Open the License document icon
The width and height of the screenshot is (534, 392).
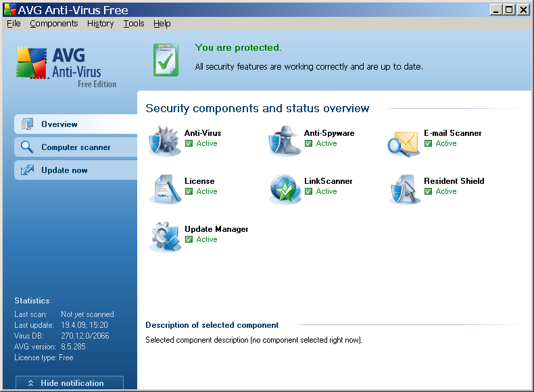point(166,189)
